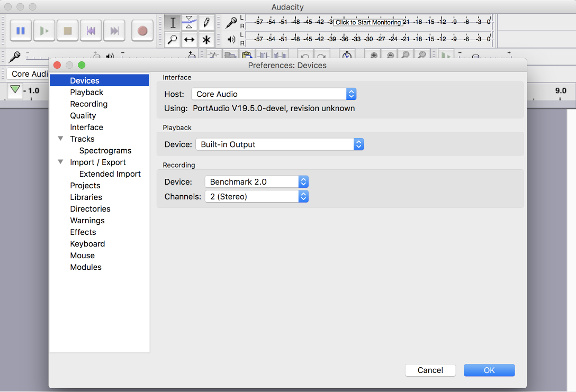Click the Pause transport button
The width and height of the screenshot is (576, 392).
[x=21, y=31]
